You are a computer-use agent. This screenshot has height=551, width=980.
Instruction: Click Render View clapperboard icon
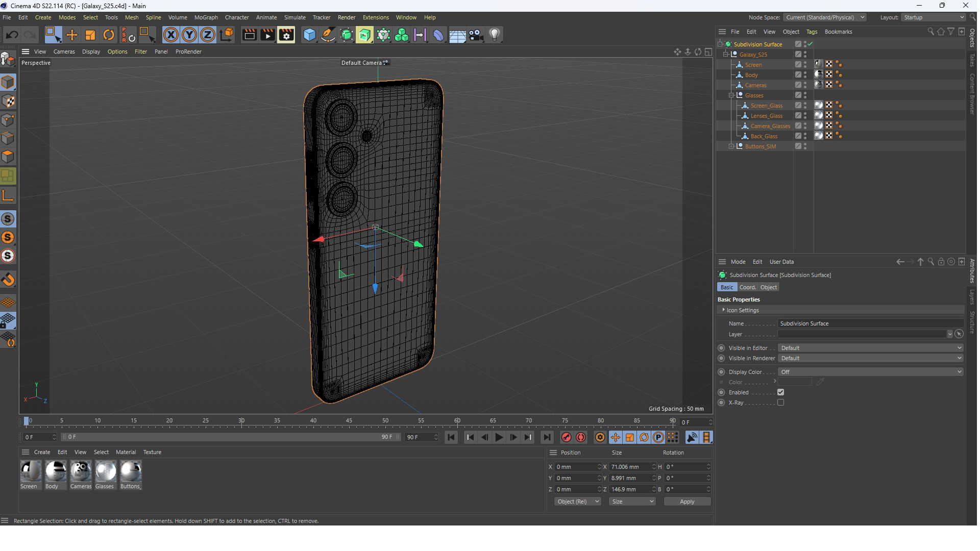pos(249,35)
